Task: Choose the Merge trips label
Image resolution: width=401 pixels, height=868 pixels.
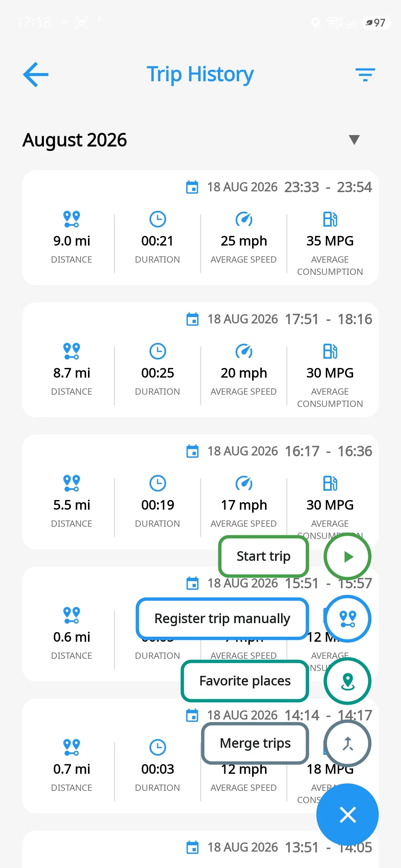Action: 255,743
